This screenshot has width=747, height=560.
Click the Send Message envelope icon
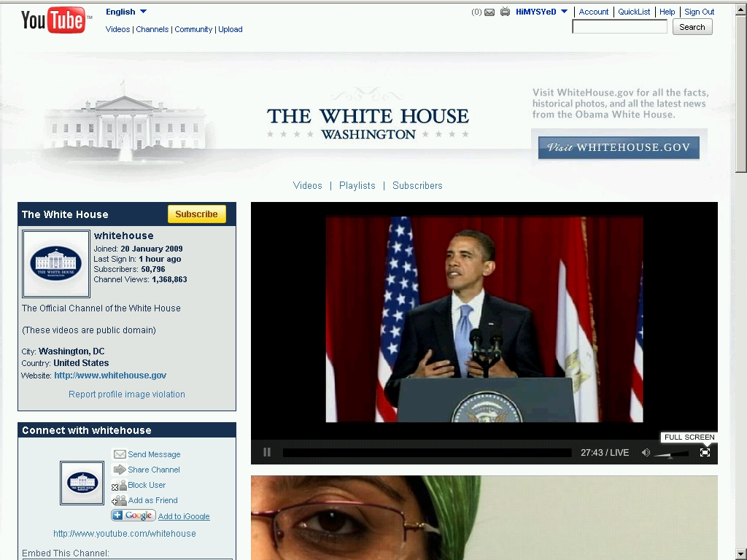(120, 454)
